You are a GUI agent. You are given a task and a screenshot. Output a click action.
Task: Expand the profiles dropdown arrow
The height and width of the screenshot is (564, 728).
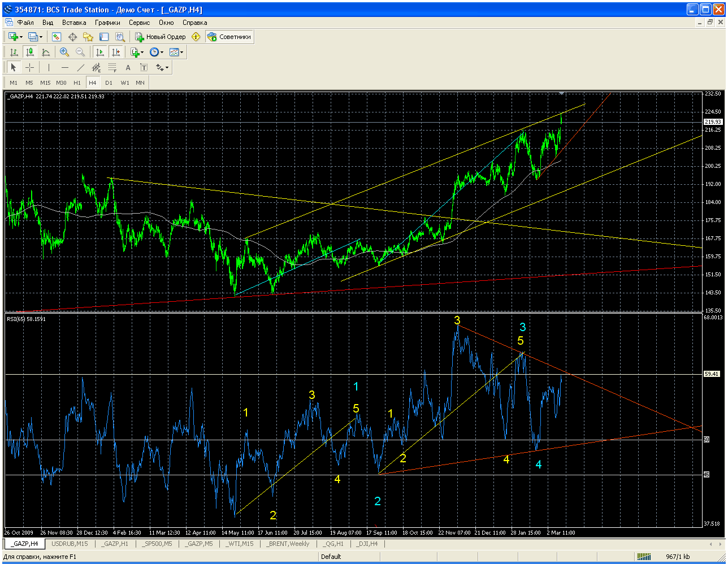(x=41, y=37)
